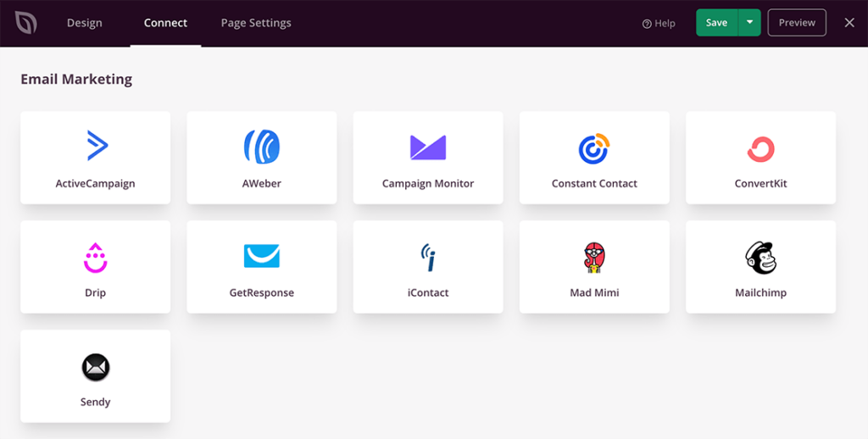The image size is (868, 439).
Task: Click the Mad Mimi label text
Action: 594,292
